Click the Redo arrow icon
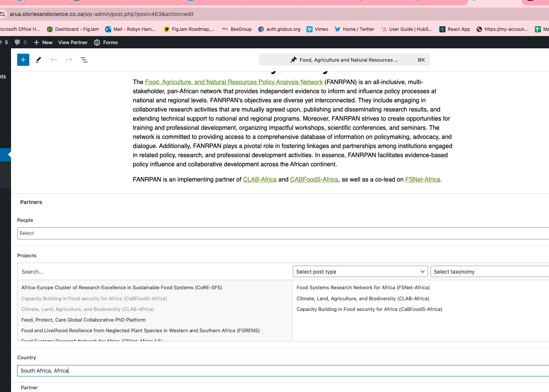Viewport: 549px width, 392px height. 69,60
